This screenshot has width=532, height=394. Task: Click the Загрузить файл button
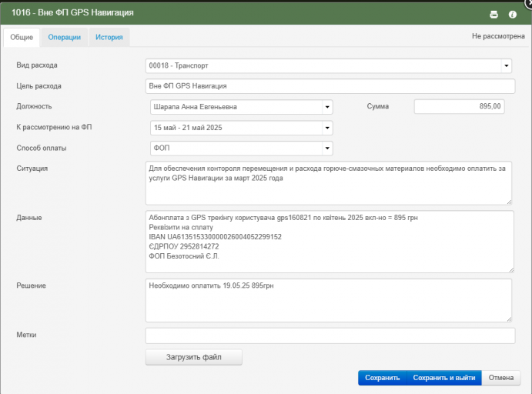[x=193, y=357]
